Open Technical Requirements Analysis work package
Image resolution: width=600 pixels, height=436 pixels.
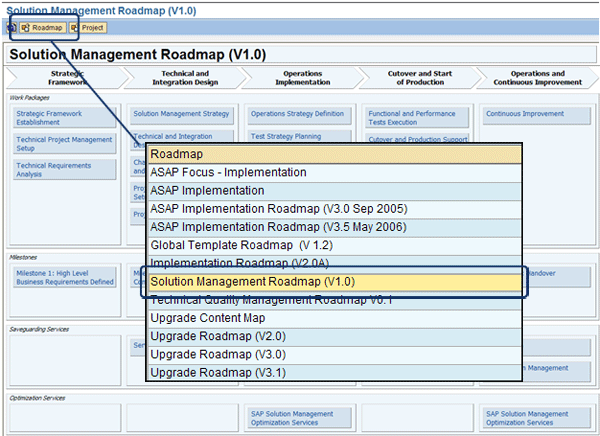(65, 170)
